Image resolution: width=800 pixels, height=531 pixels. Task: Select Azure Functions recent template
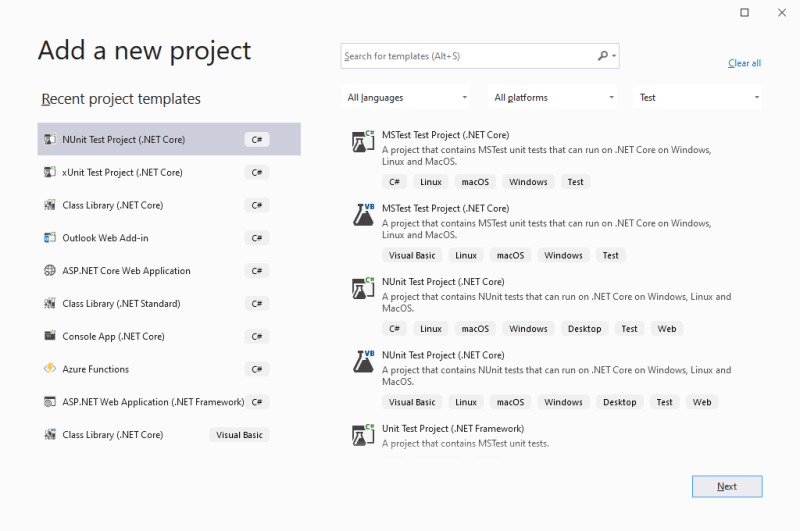(169, 369)
